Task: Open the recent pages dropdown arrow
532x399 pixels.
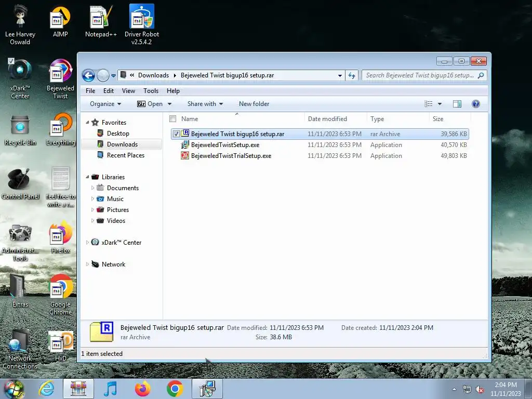Action: [113, 76]
